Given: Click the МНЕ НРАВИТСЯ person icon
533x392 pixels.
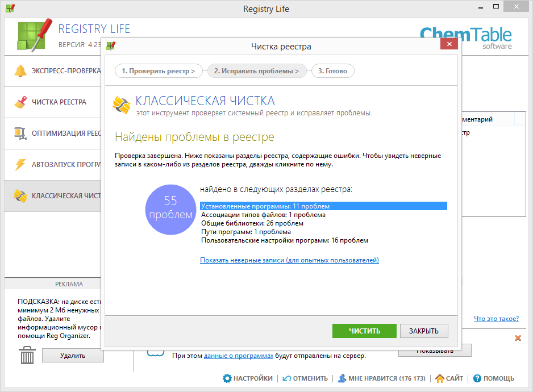Looking at the screenshot, I should [x=342, y=378].
